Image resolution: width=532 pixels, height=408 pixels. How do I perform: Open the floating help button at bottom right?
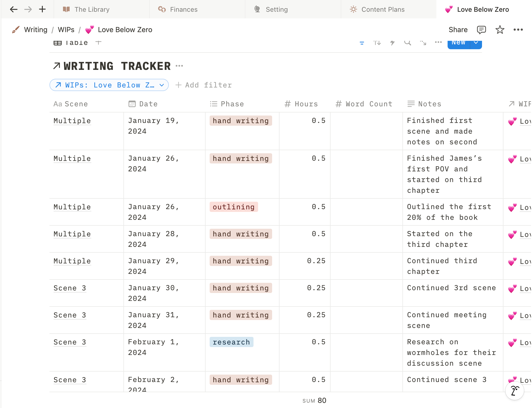pos(514,390)
